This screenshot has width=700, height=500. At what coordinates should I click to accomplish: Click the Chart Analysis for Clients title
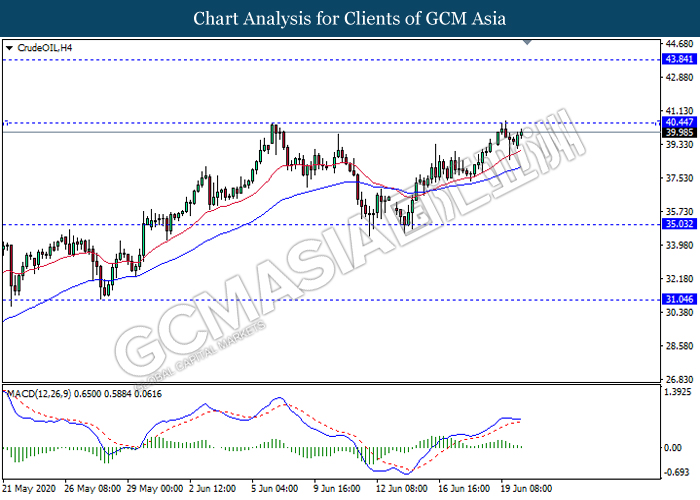[x=350, y=19]
